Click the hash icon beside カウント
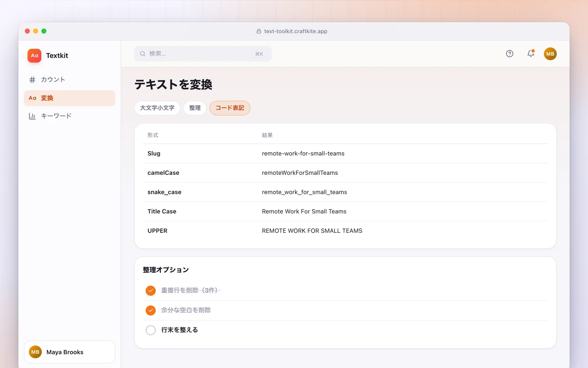 (x=32, y=80)
